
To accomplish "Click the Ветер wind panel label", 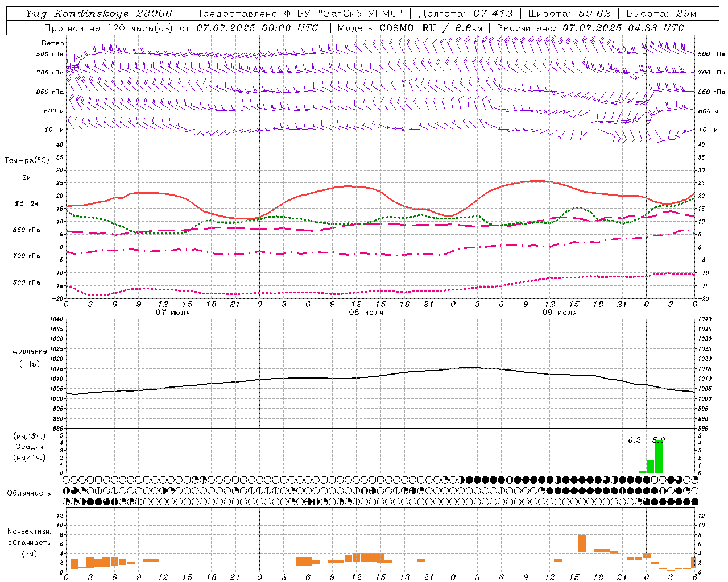I will pyautogui.click(x=53, y=43).
